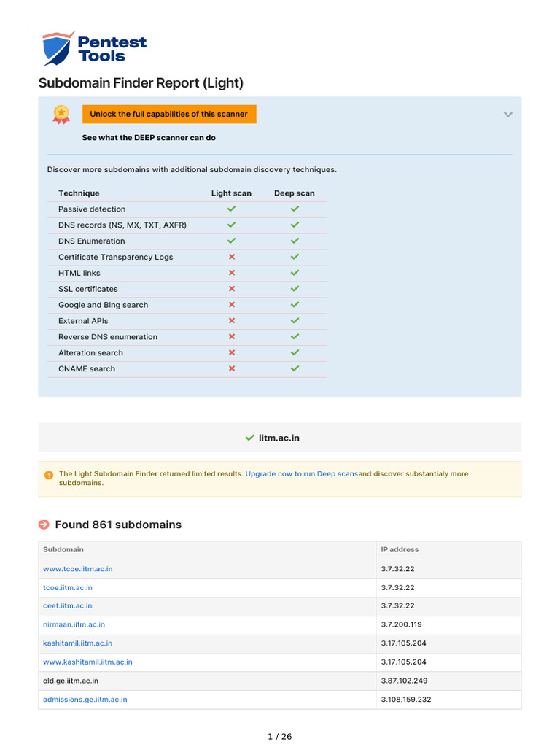Click the green checkmark next to iitm.ac.in

coord(249,438)
